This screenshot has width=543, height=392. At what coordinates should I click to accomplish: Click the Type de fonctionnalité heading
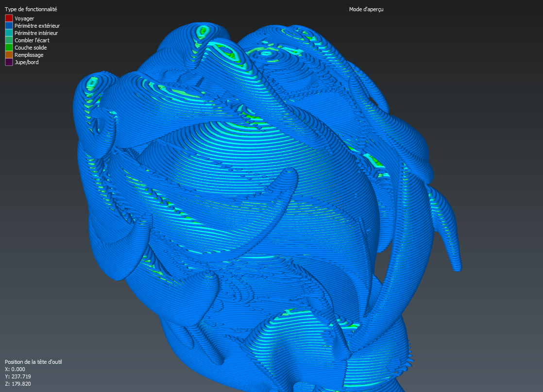[x=31, y=10]
